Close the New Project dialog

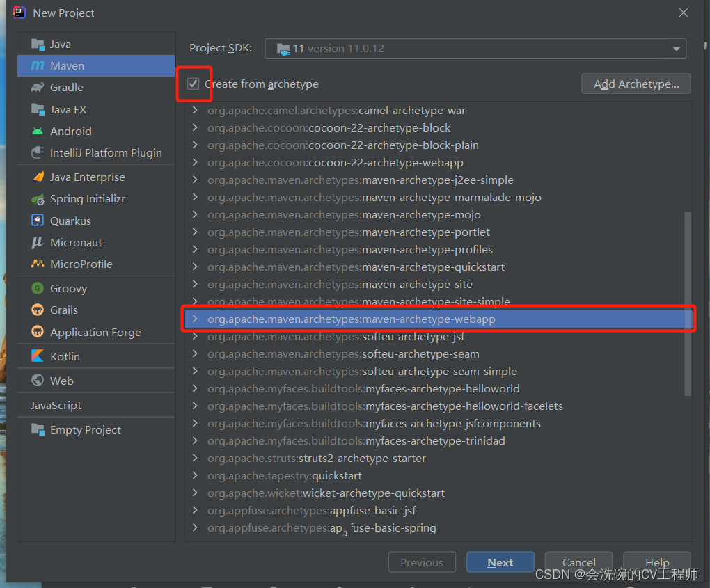pyautogui.click(x=684, y=13)
